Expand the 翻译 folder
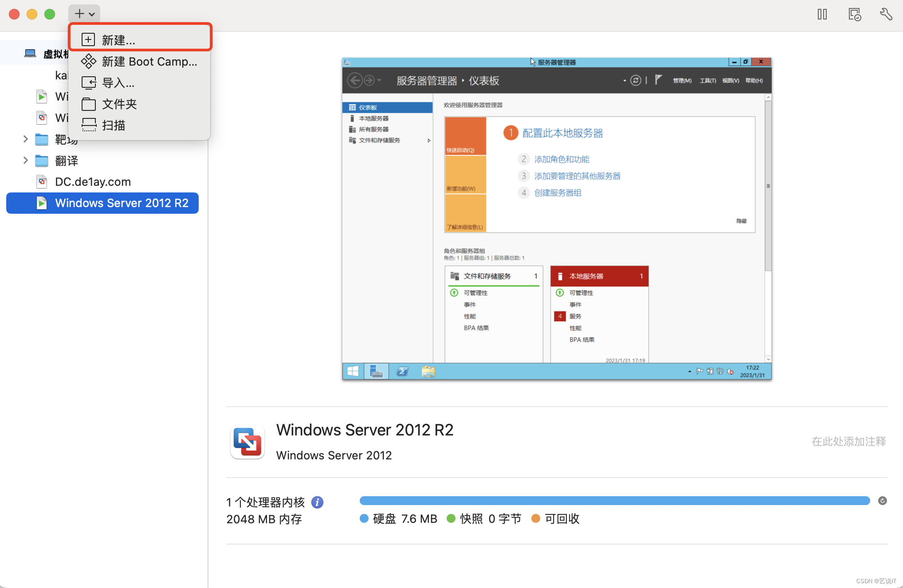Screen dimensions: 903x588 [25, 161]
